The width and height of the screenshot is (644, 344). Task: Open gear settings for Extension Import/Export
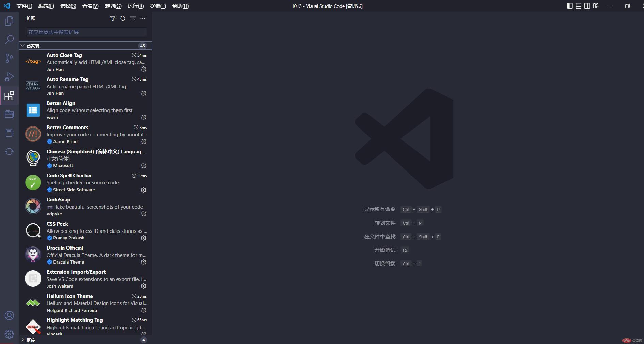(x=144, y=286)
